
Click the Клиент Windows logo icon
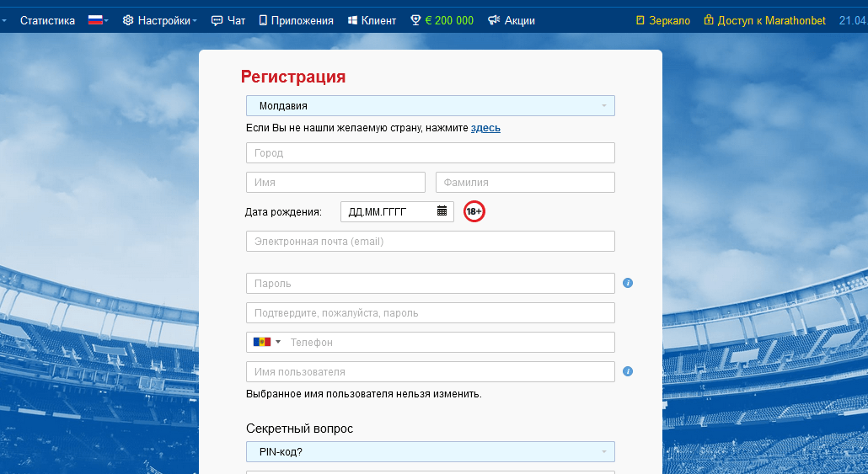(352, 20)
